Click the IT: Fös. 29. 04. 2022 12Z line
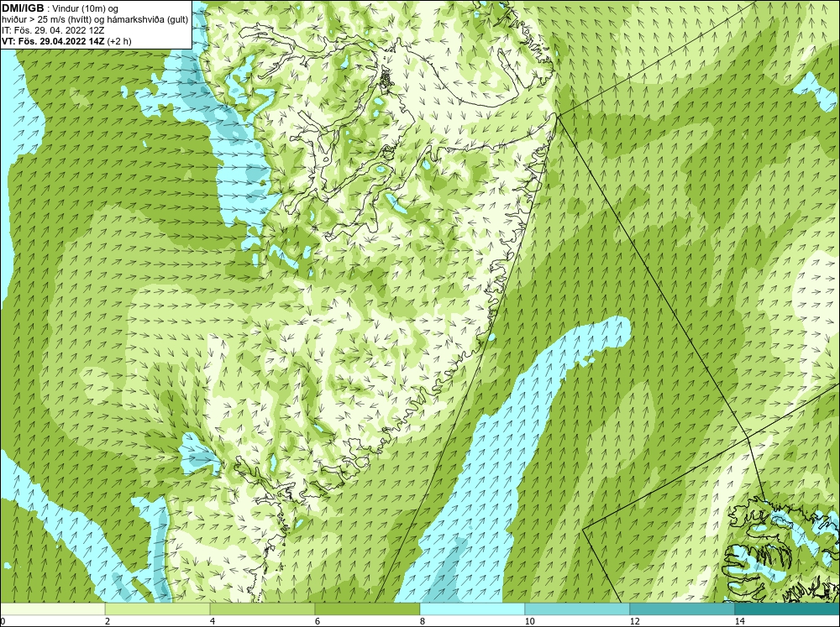This screenshot has height=627, width=840. (x=53, y=30)
